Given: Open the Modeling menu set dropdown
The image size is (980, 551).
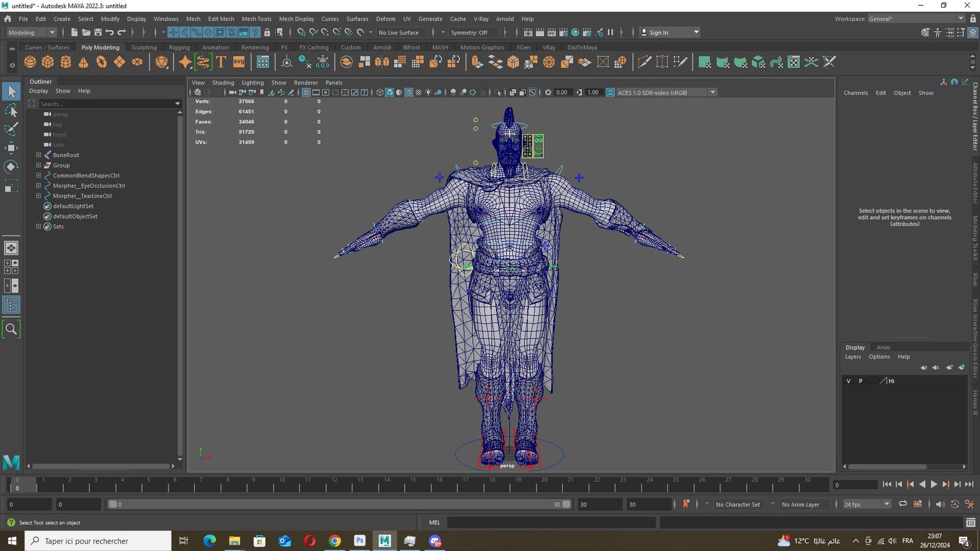Looking at the screenshot, I should (x=31, y=32).
